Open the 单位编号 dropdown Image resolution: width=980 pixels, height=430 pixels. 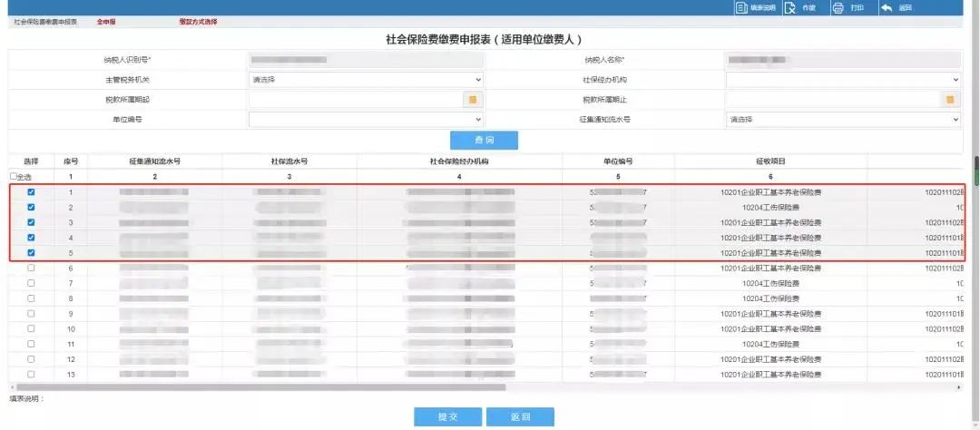pos(366,120)
